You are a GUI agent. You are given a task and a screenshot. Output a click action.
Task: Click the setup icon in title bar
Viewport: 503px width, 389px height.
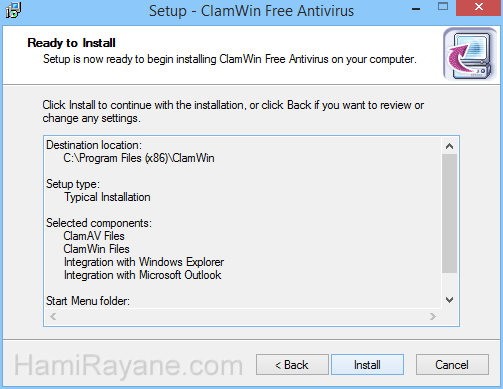[13, 10]
